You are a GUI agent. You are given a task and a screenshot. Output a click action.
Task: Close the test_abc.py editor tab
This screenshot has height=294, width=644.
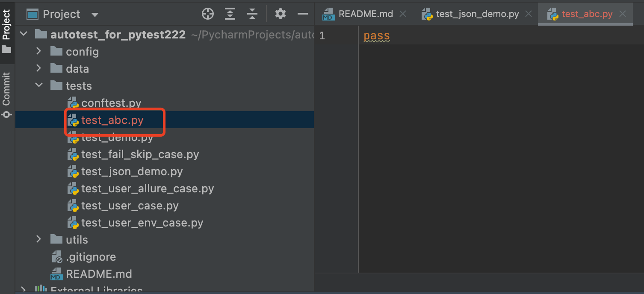[x=623, y=14]
